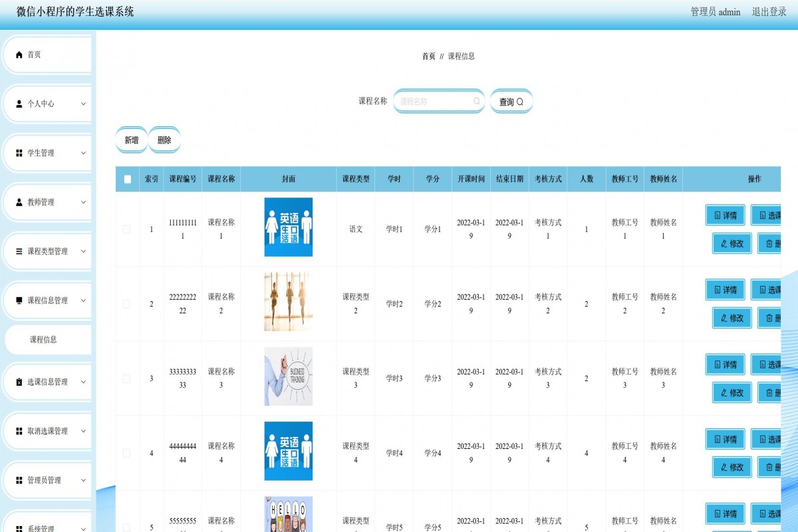Click the grid icon beside 管理员管理
The image size is (798, 532).
pos(19,481)
